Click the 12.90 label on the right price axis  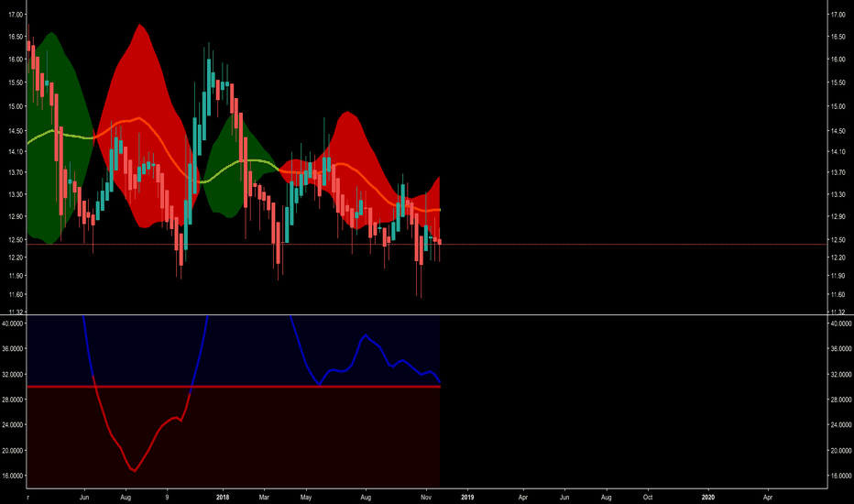(x=838, y=216)
